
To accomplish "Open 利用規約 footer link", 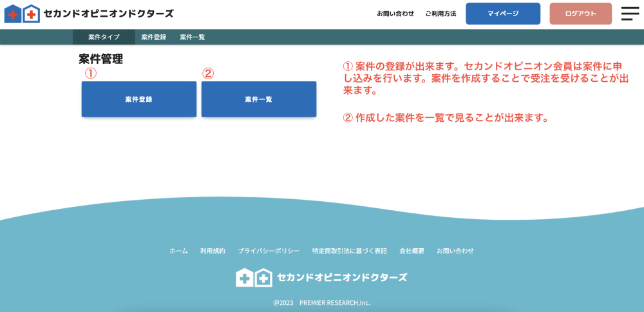I will pyautogui.click(x=213, y=251).
